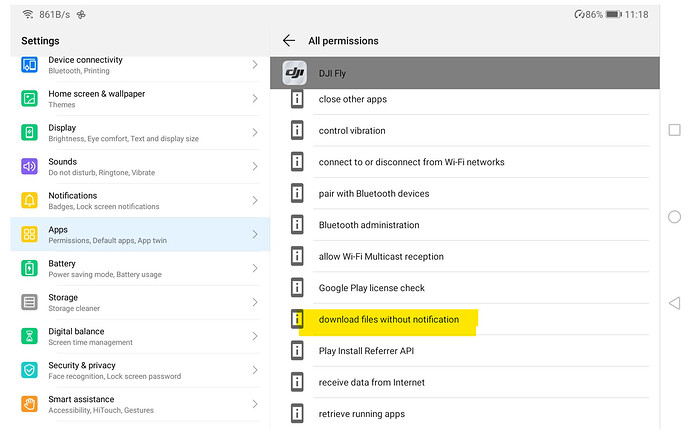Screen dimensions: 690x444
Task: Tap the Security & privacy shield icon
Action: pyautogui.click(x=29, y=370)
